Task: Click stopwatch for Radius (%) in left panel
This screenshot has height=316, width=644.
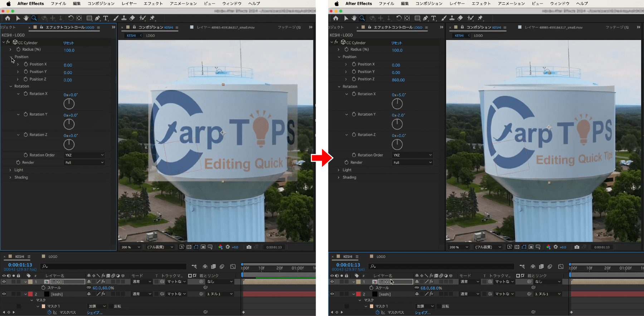Action: (x=18, y=49)
